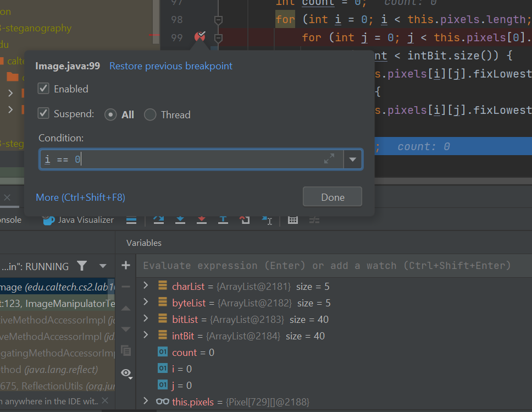532x412 pixels.
Task: Click the thread filter funnel icon
Action: point(82,266)
